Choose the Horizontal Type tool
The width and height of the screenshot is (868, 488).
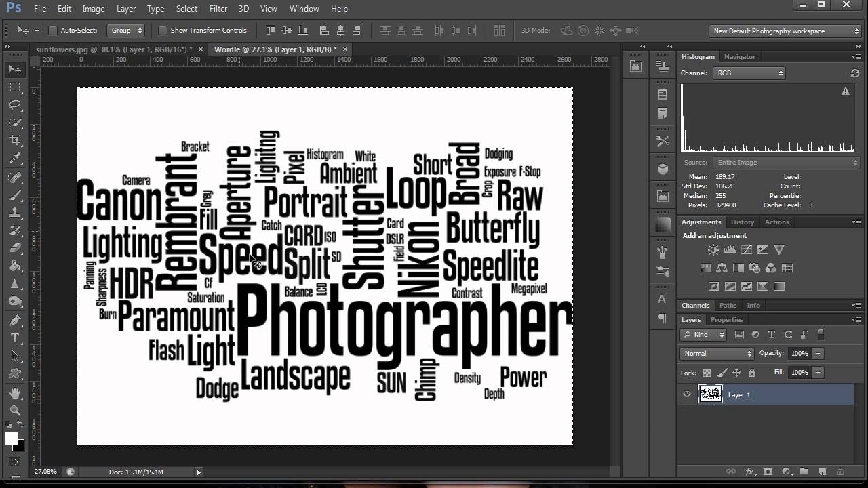tap(15, 338)
